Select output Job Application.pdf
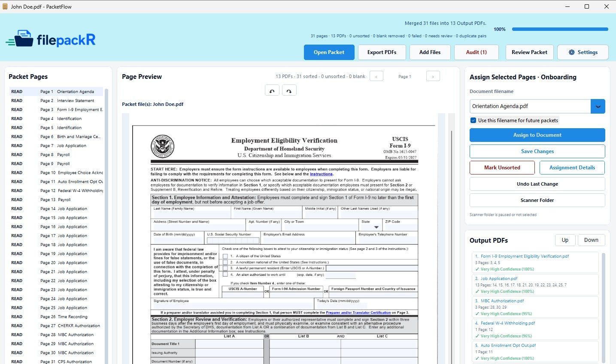 (535, 285)
